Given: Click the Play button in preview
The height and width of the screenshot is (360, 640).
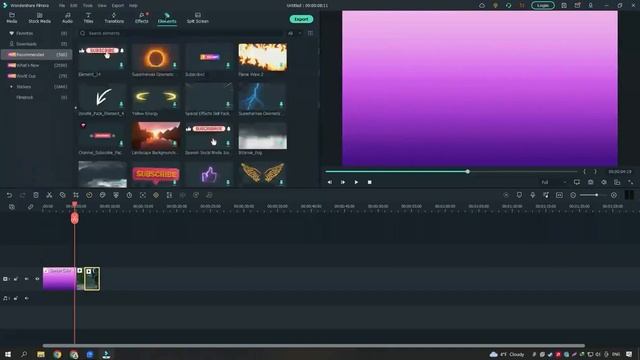Looking at the screenshot, I should click(356, 182).
